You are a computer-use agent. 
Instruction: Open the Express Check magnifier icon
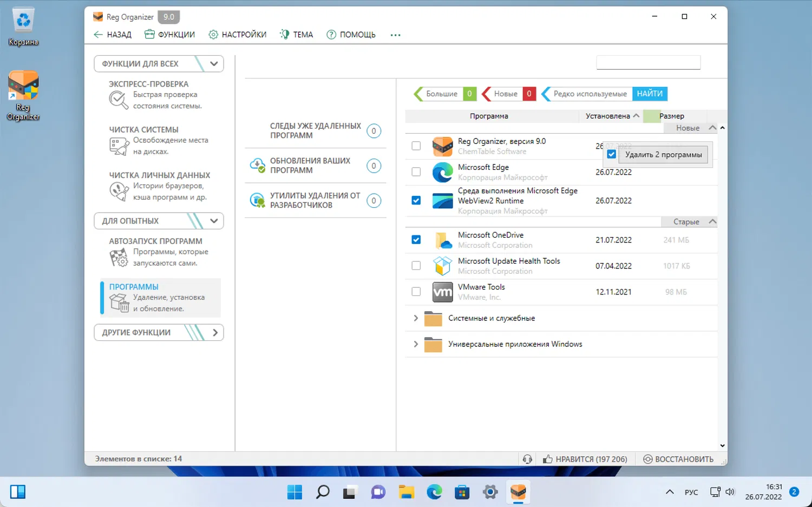[117, 100]
